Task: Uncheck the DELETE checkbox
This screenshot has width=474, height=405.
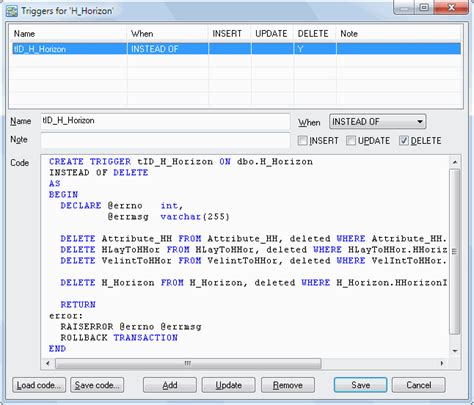Action: pyautogui.click(x=403, y=141)
